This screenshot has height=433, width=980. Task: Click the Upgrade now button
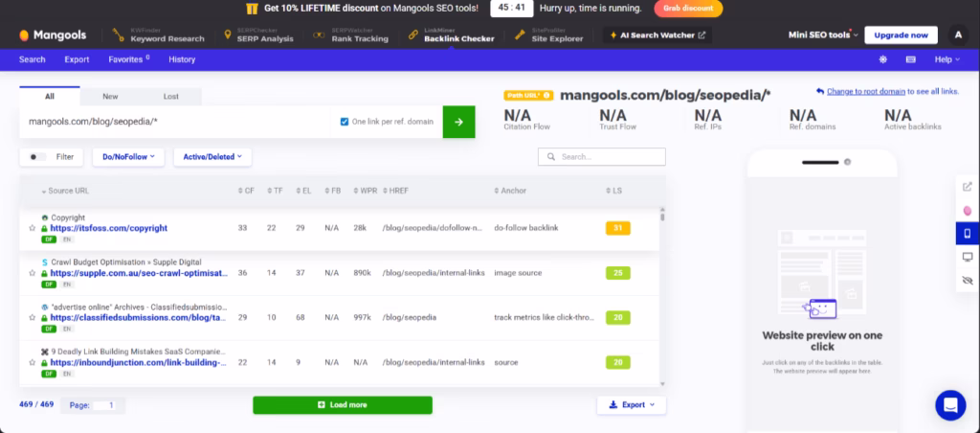coord(901,35)
